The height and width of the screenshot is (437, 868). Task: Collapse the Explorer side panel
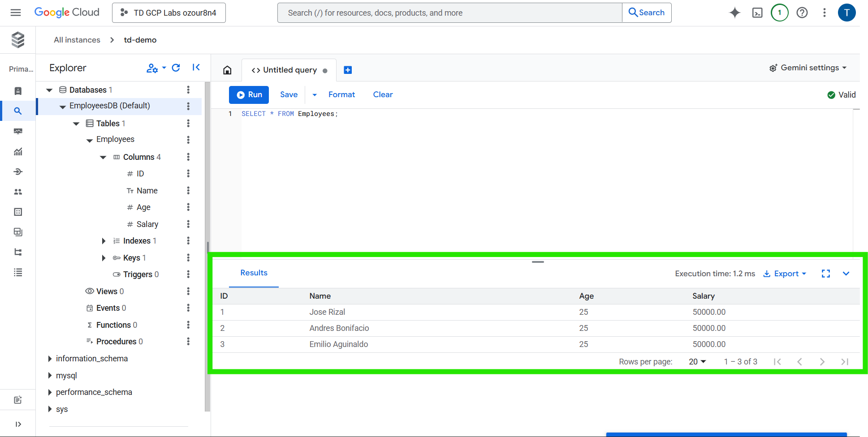click(x=196, y=68)
